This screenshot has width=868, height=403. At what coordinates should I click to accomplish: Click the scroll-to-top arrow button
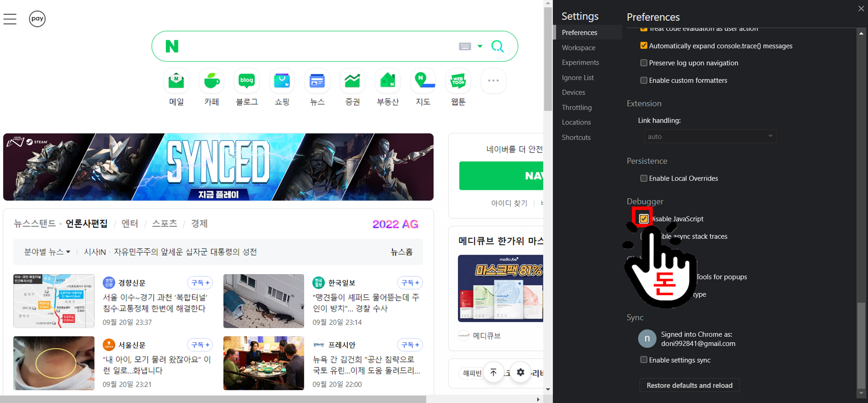tap(493, 372)
